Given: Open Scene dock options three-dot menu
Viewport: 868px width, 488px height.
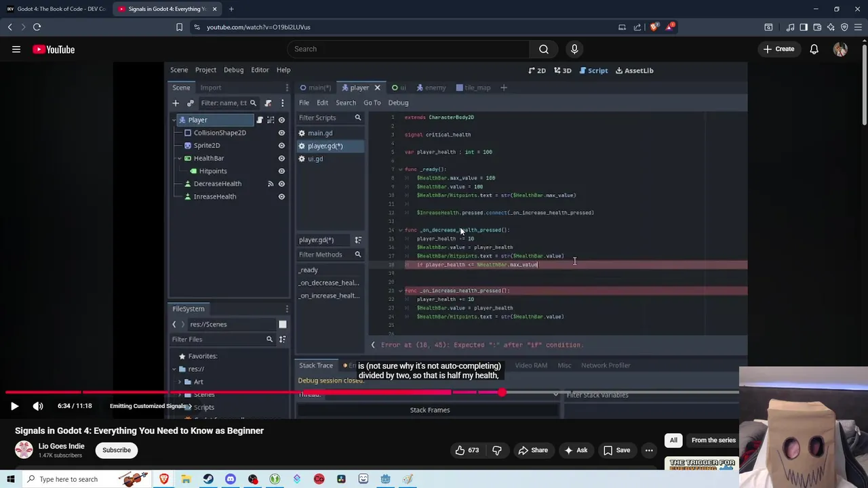Looking at the screenshot, I should [x=287, y=87].
